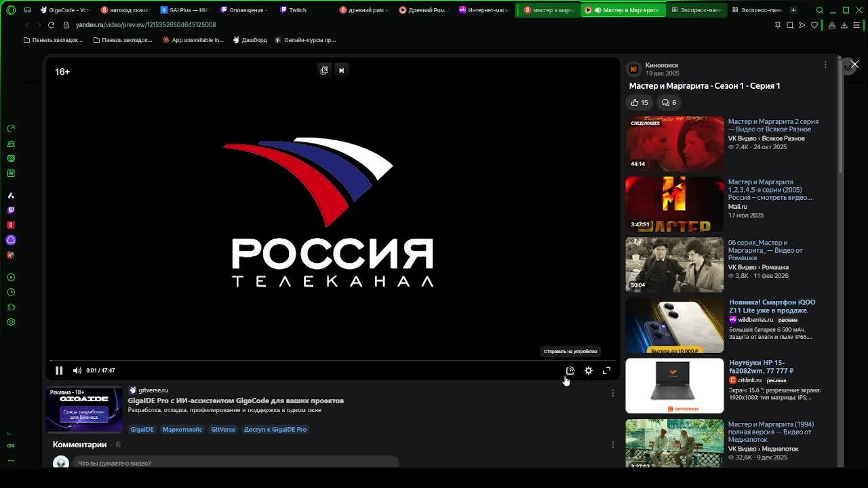The height and width of the screenshot is (488, 868).
Task: Click the yandex.ru address bar
Action: click(146, 24)
